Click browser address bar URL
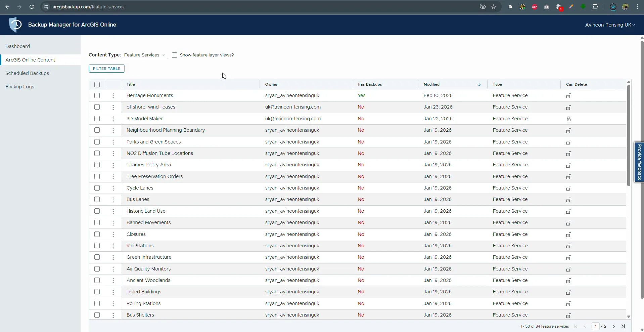 coord(89,7)
